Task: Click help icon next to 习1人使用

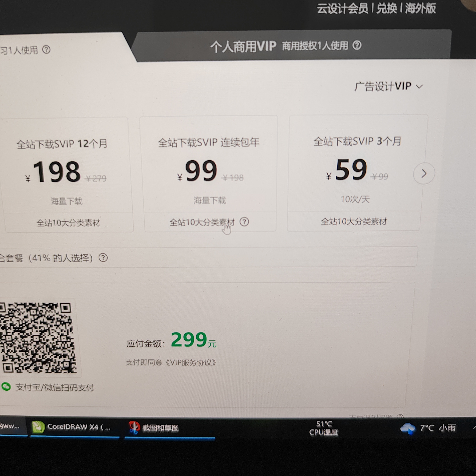Action: 46,50
